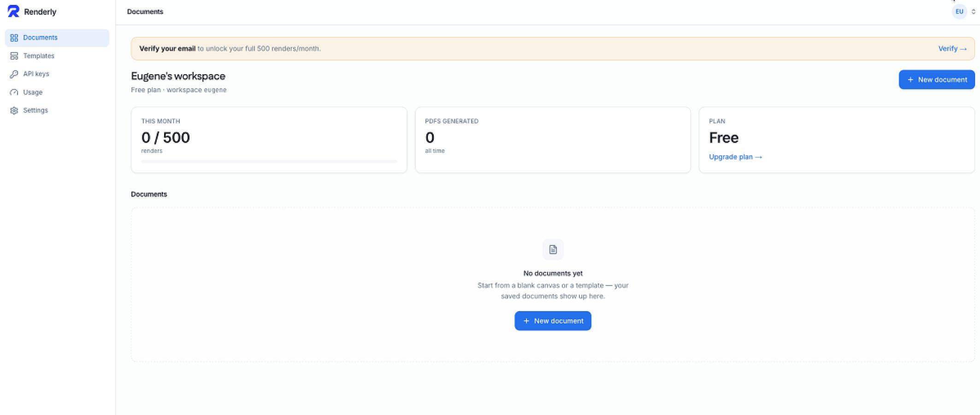Click the Upgrade plan link
Screen dimensions: 980x415
pos(735,157)
